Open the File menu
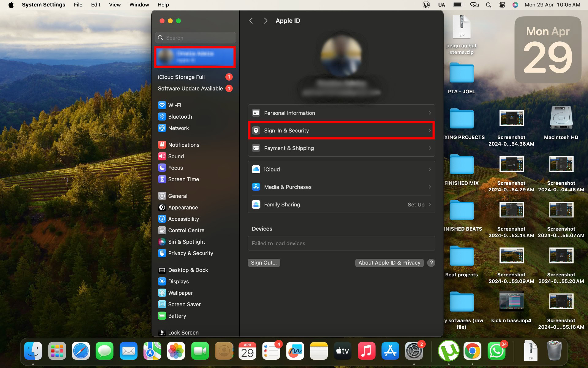 [x=78, y=5]
